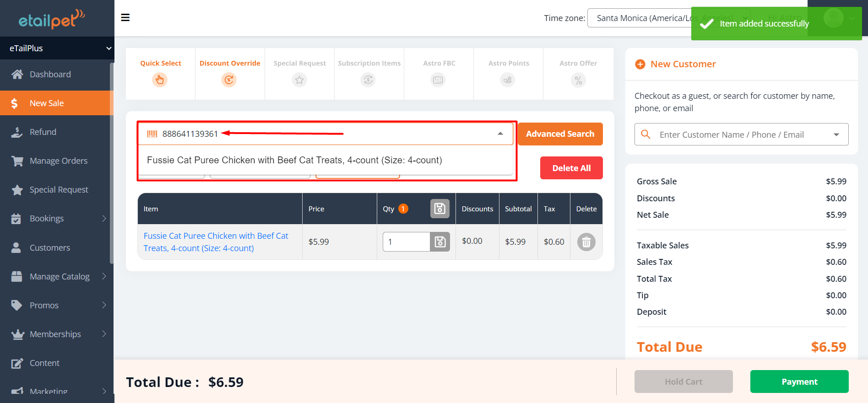Screen dimensions: 868x403
Task: Click the quantity input field
Action: (407, 242)
